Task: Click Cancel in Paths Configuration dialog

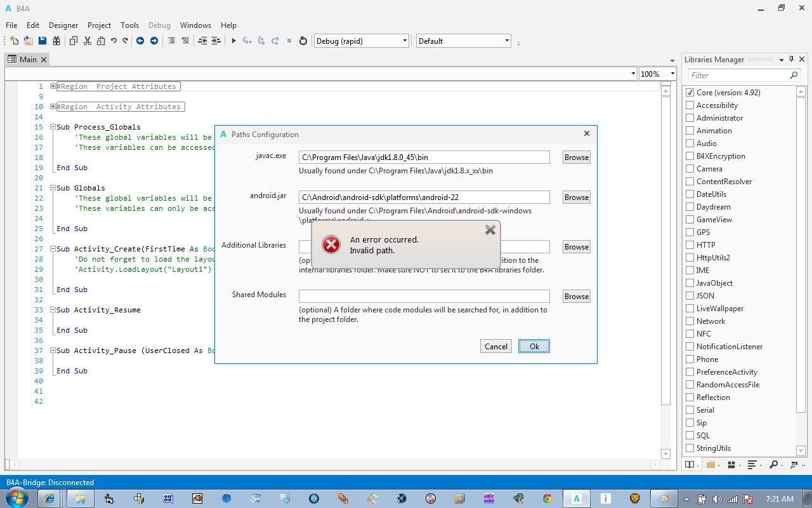Action: coord(496,346)
